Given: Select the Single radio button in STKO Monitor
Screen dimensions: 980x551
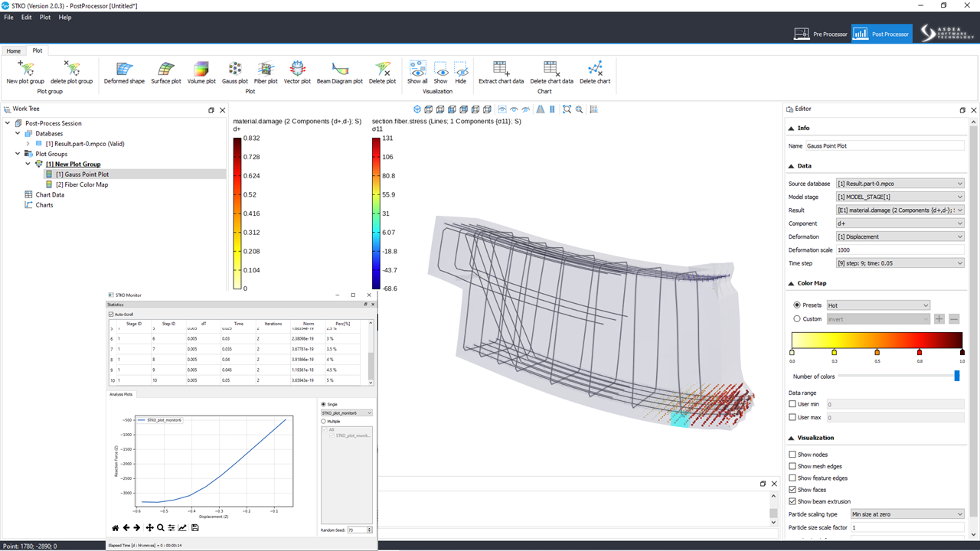Looking at the screenshot, I should (324, 404).
